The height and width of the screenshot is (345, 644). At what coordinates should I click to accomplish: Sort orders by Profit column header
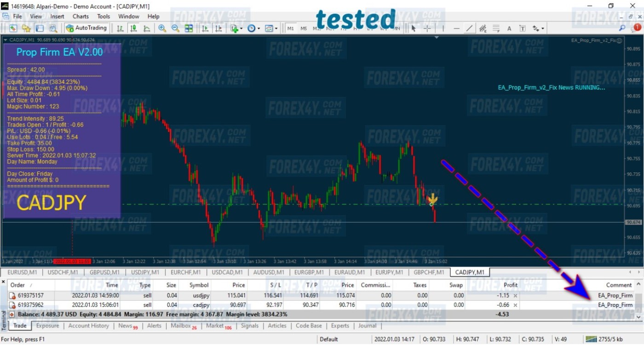click(510, 285)
